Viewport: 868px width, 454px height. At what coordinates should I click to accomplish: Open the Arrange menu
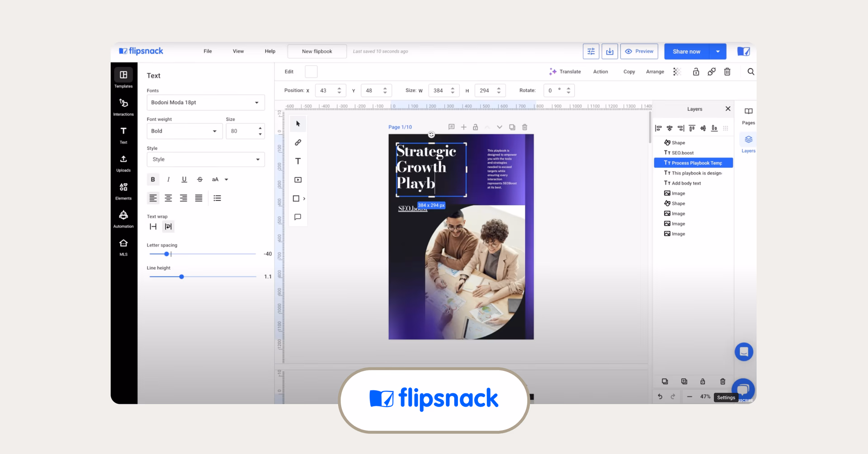coord(655,72)
